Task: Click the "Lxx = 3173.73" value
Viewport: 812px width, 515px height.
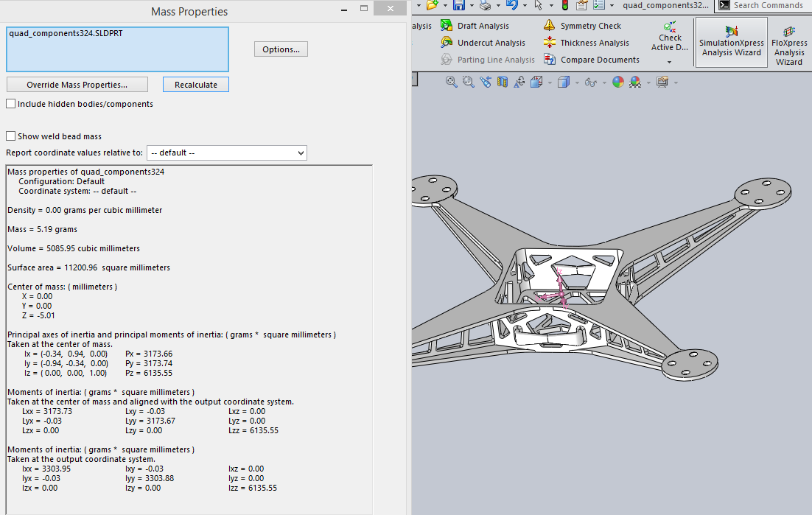Action: pos(47,411)
